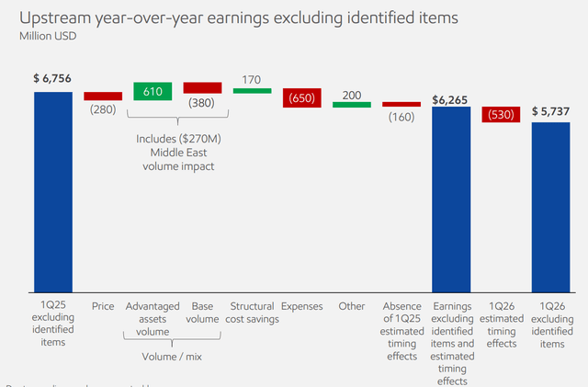Click the 'Earnings excluding identified items and estimated timing effects' label
The height and width of the screenshot is (387, 588).
[x=452, y=344]
